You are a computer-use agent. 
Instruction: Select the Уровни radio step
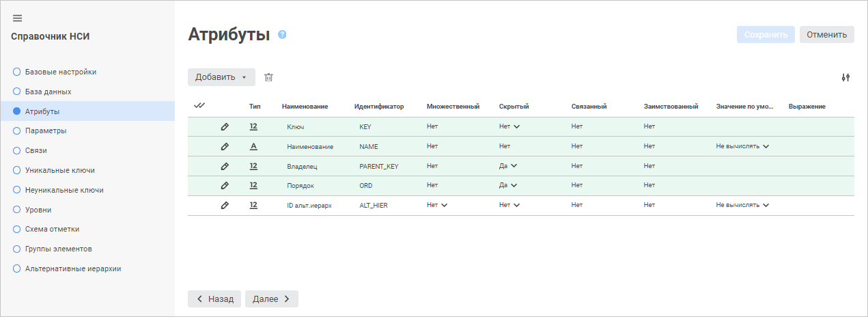[18, 210]
